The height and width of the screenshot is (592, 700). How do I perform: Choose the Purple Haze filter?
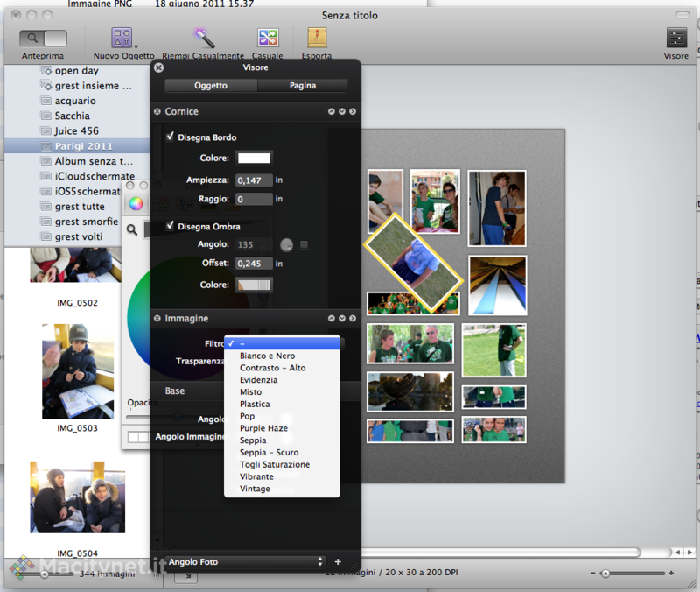click(x=282, y=428)
